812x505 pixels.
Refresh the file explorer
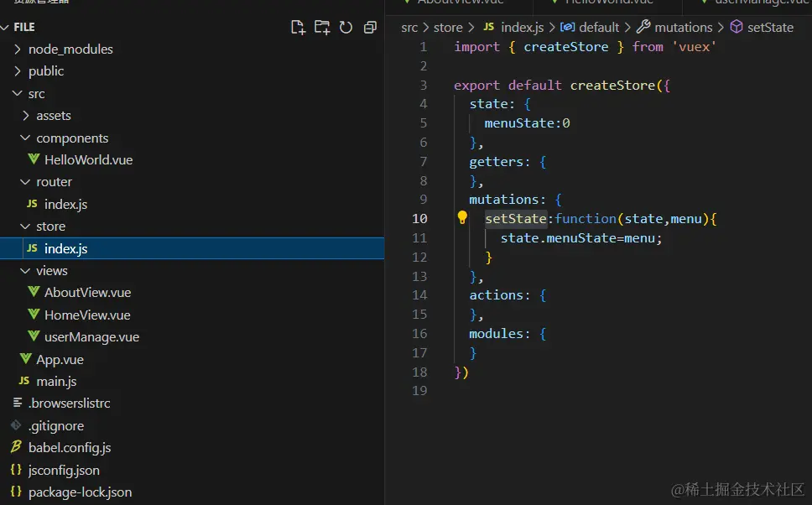pyautogui.click(x=346, y=28)
